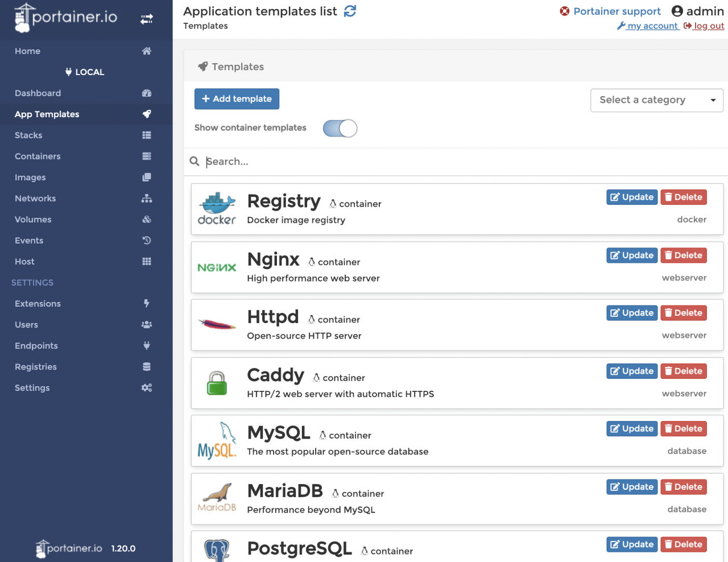Click the Portainer logo at top left
The width and height of the screenshot is (728, 562).
click(66, 18)
